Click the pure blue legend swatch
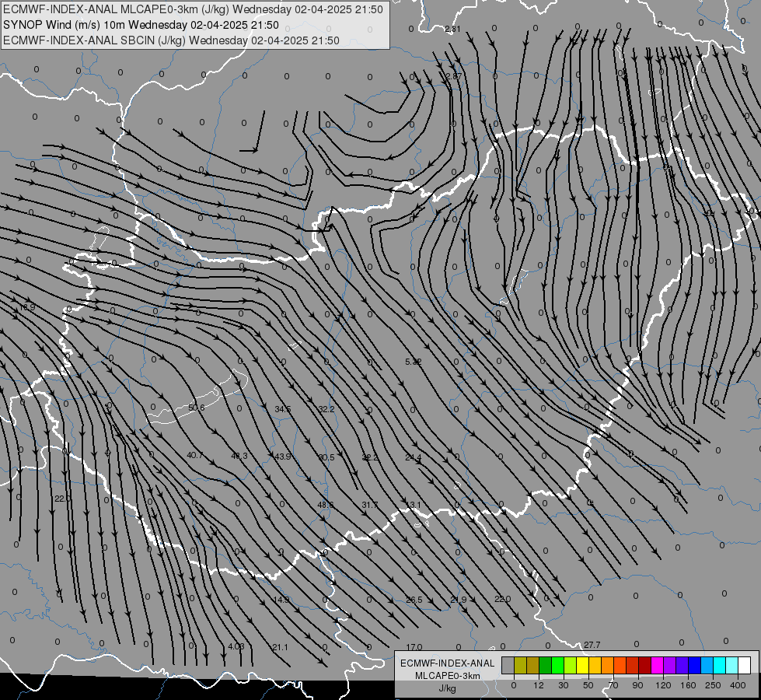This screenshot has height=700, width=761. click(695, 666)
